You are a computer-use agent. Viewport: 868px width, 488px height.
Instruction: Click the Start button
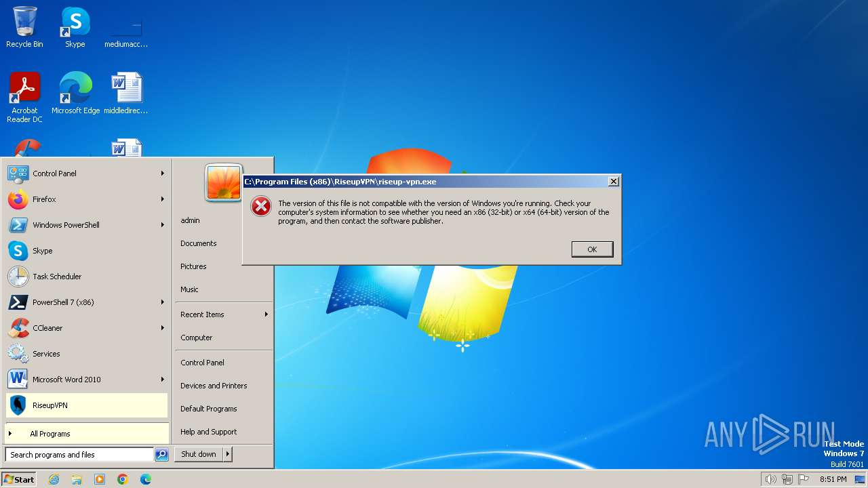[19, 479]
